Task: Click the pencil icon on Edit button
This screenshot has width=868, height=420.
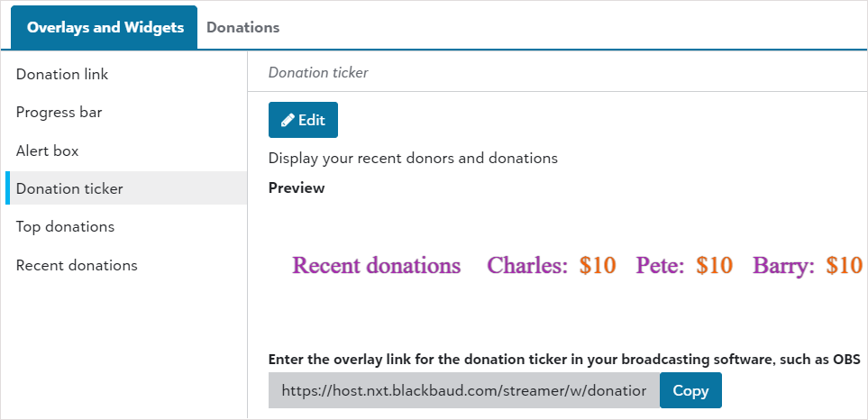Action: 288,120
